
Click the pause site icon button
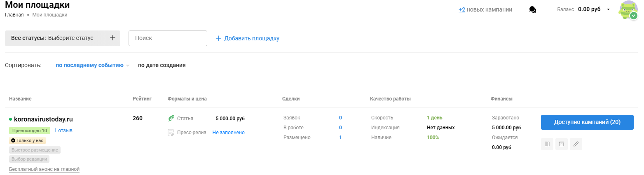coord(547,144)
